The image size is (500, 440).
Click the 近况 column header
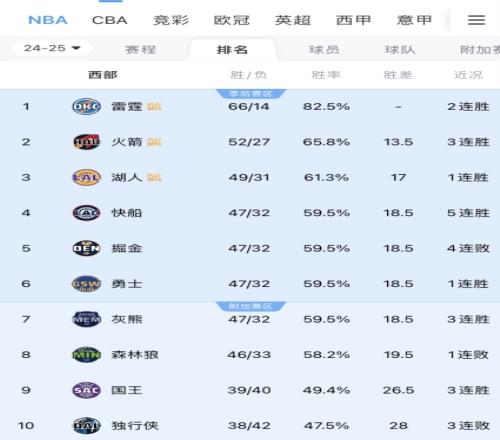(x=468, y=75)
